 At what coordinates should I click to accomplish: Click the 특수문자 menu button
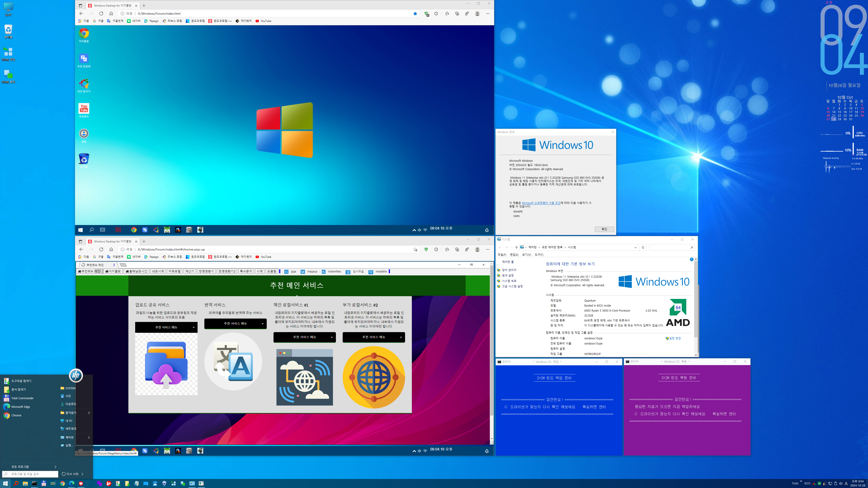tap(246, 271)
